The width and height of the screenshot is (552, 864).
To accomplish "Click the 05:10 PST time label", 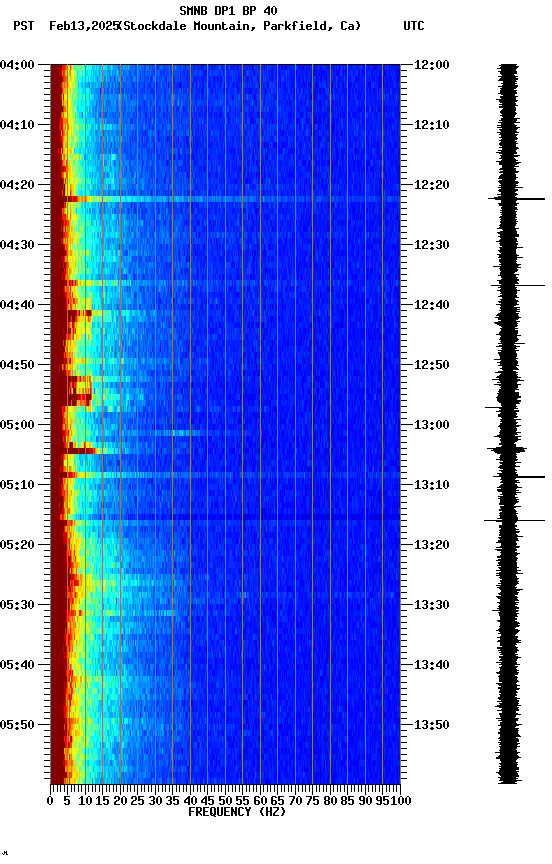I will pyautogui.click(x=17, y=485).
